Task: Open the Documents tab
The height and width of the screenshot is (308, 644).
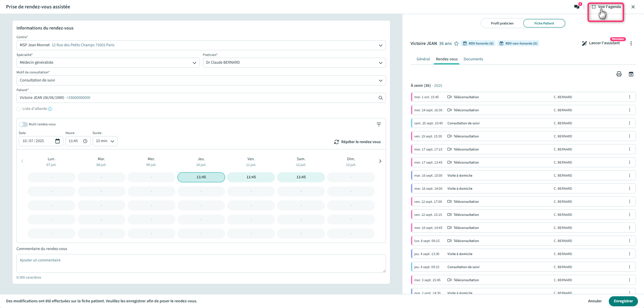Action: 473,59
